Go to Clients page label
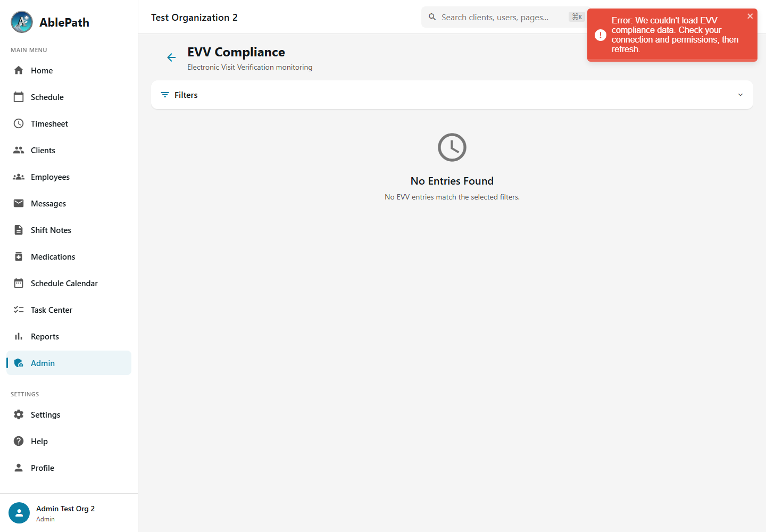 [43, 150]
